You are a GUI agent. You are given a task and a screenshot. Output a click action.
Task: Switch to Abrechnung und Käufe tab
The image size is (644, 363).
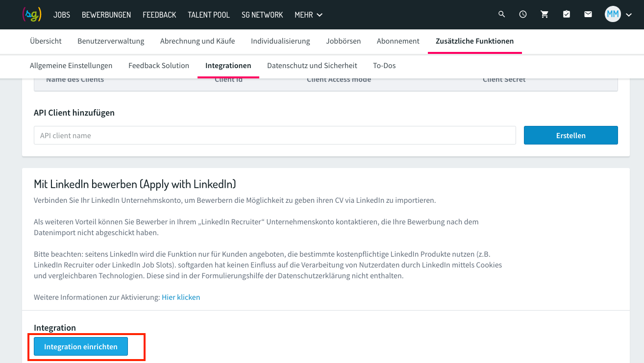click(198, 41)
